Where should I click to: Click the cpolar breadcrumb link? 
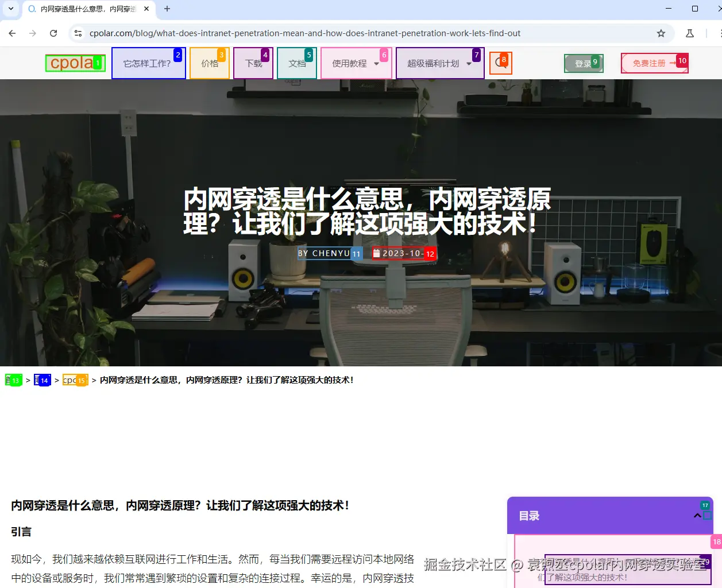pyautogui.click(x=75, y=380)
